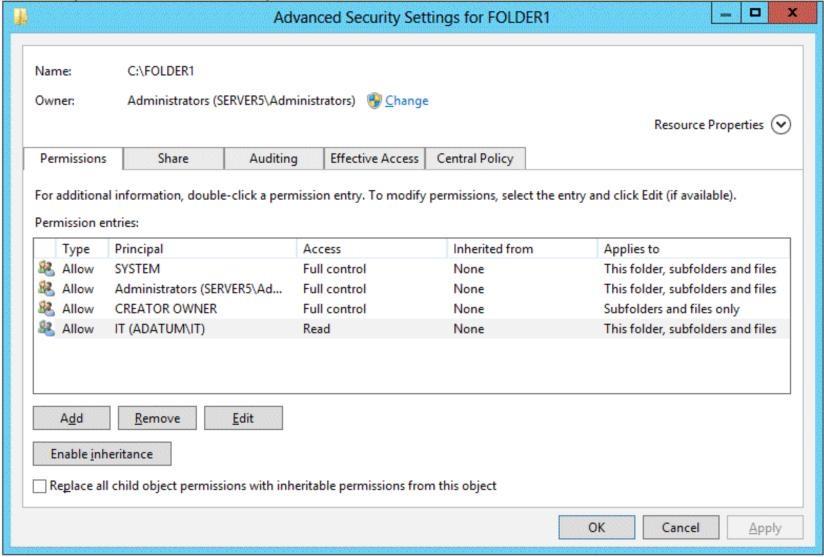Screen dimensions: 824x557
Task: Click the folder icon in title bar
Action: pyautogui.click(x=20, y=17)
